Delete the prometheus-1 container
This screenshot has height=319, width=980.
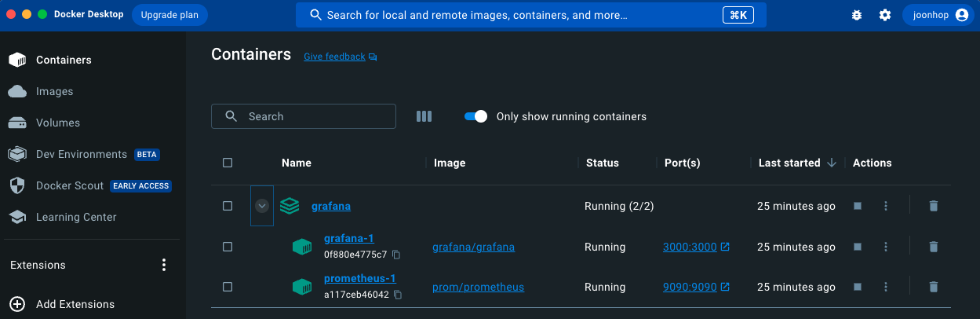click(x=933, y=287)
